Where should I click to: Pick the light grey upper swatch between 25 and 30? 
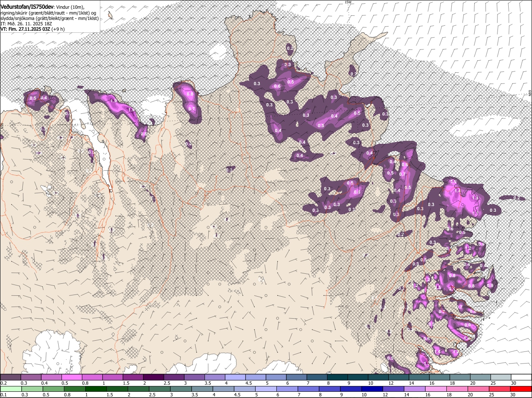point(500,377)
